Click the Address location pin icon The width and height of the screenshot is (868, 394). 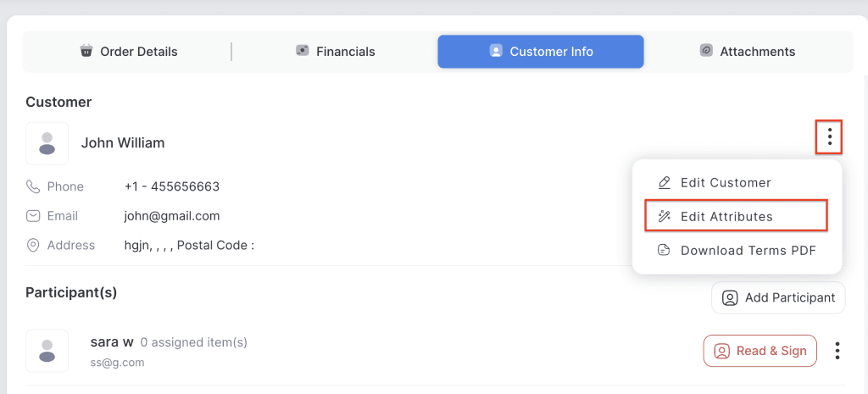click(x=33, y=246)
